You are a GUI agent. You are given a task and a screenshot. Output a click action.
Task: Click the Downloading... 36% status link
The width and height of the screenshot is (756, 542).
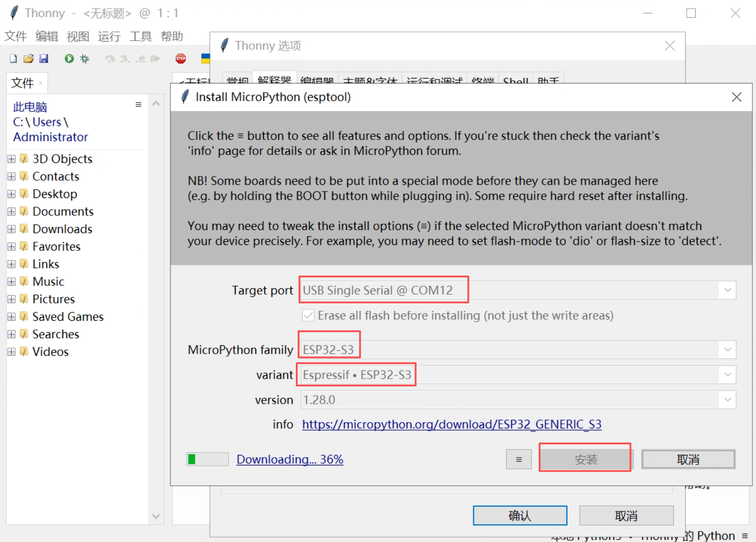[290, 459]
